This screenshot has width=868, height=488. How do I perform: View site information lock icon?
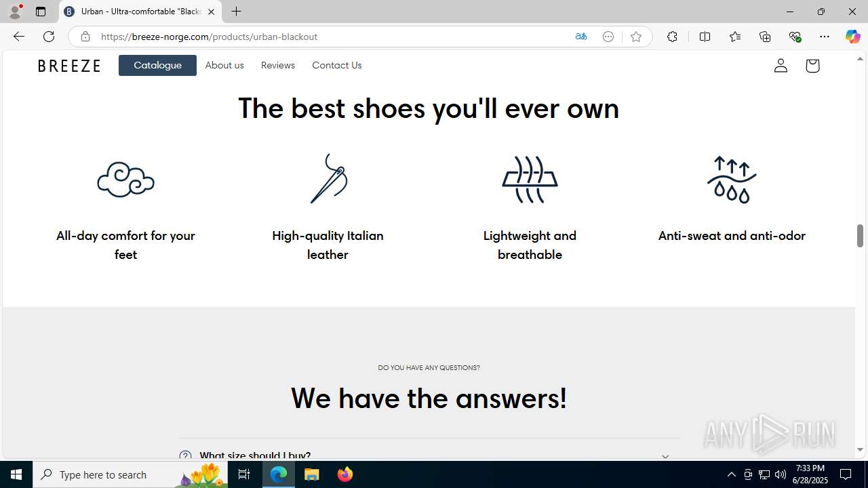[85, 37]
